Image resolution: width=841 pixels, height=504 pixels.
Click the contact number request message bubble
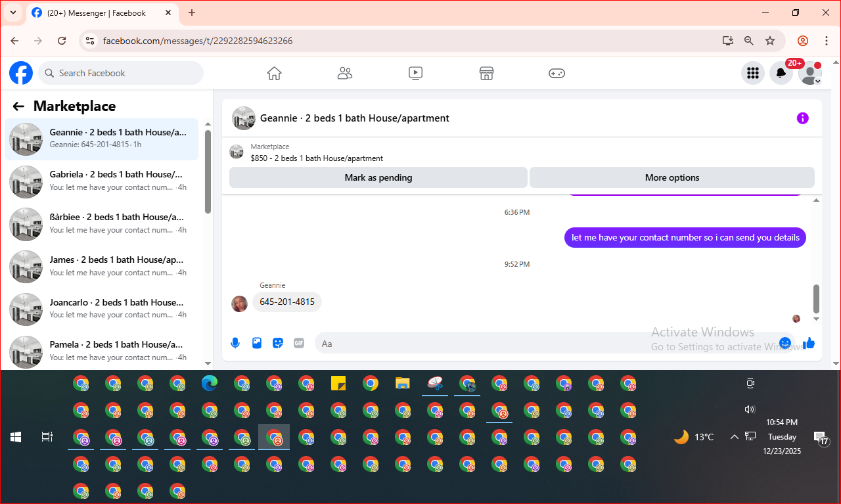point(685,237)
